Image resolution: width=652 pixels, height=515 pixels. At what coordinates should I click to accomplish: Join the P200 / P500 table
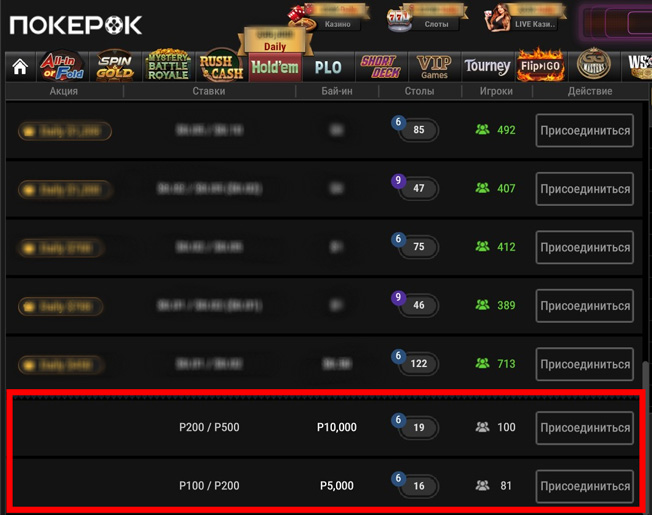click(x=584, y=428)
